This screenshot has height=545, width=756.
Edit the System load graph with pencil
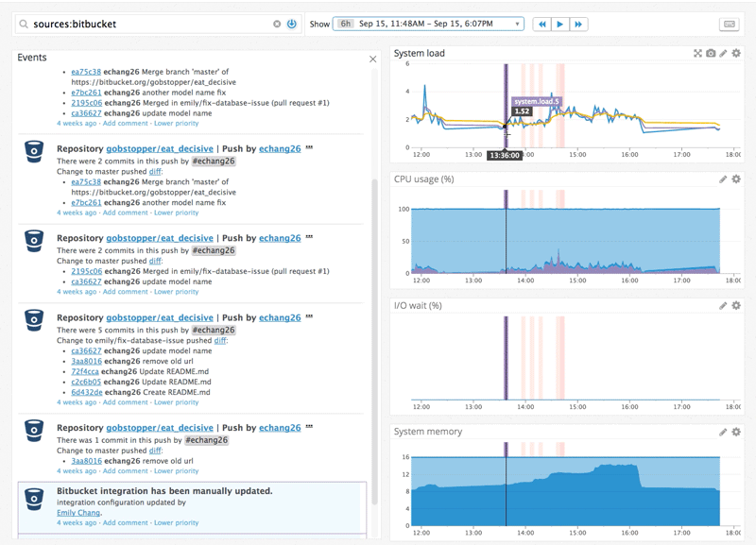724,54
